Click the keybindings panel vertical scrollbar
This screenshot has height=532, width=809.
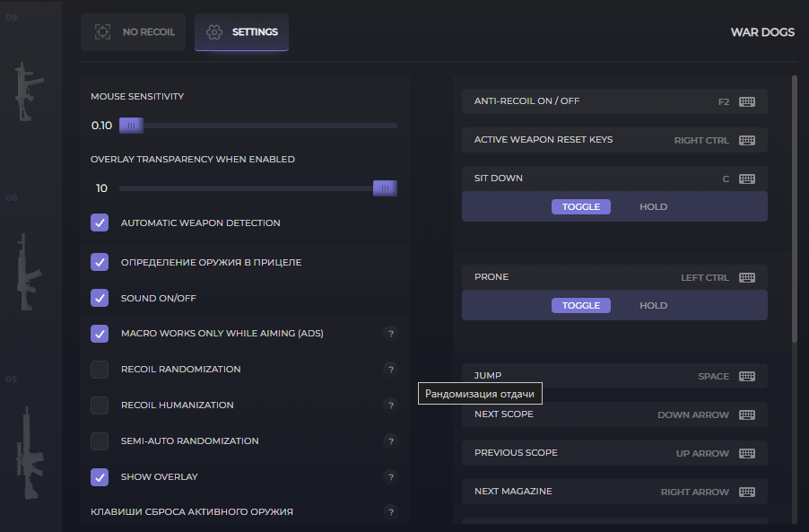click(x=795, y=209)
